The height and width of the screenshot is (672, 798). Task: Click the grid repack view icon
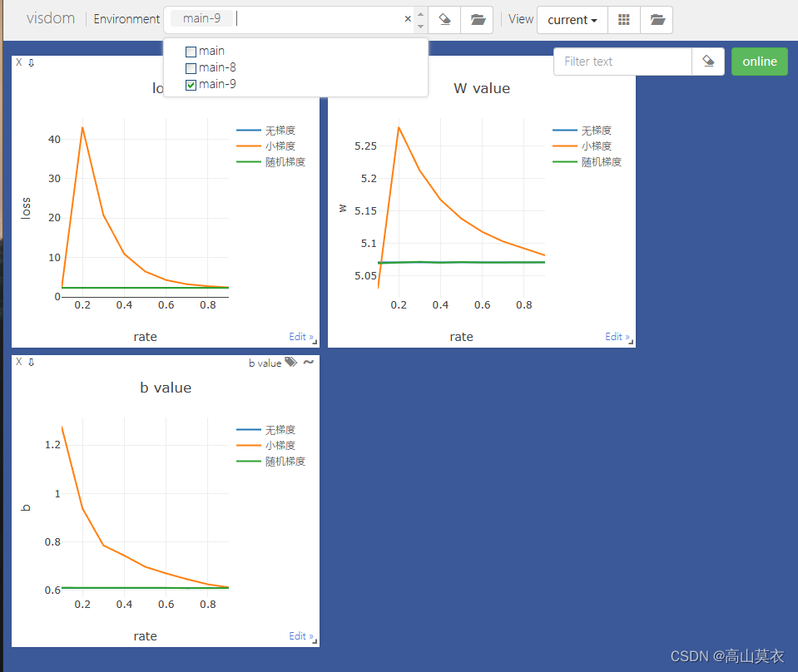(624, 20)
